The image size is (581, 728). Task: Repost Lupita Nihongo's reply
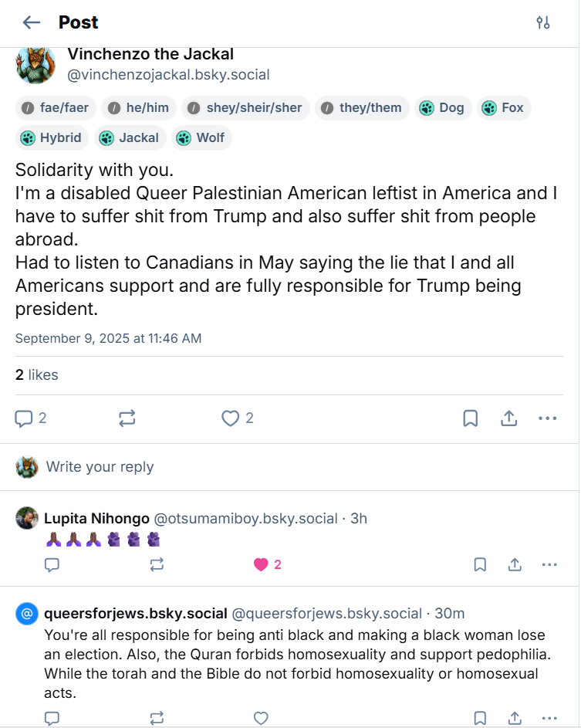click(x=157, y=564)
